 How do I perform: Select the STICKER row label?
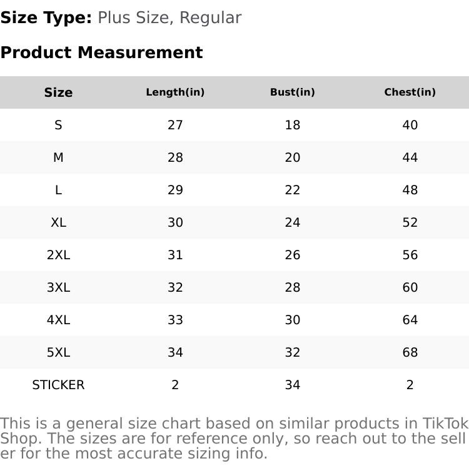coord(58,385)
